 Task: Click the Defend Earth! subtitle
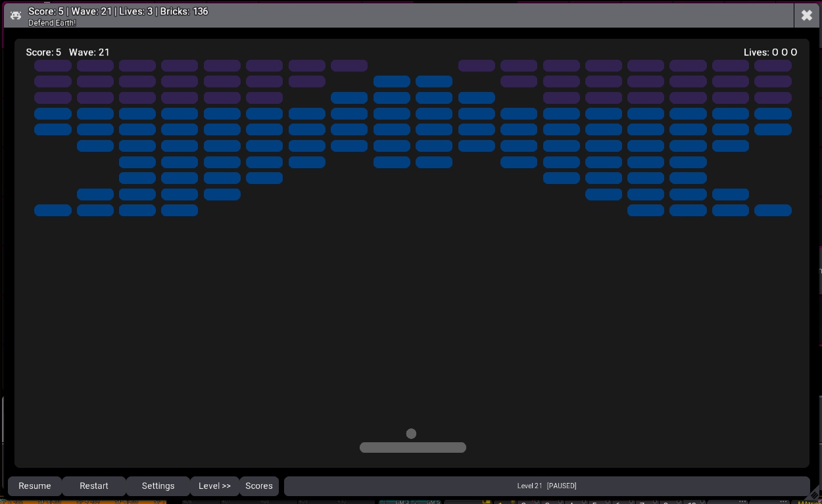[52, 23]
